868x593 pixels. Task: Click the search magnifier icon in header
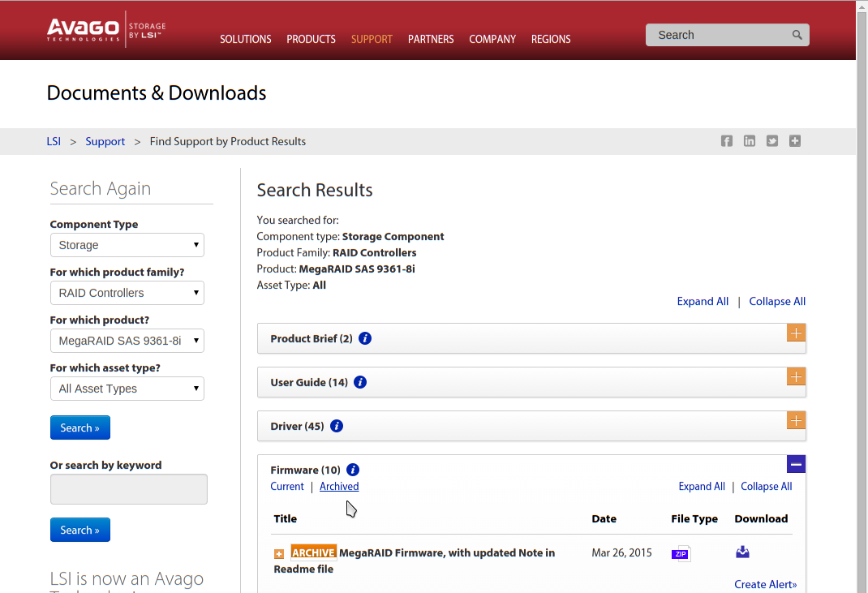(x=797, y=35)
